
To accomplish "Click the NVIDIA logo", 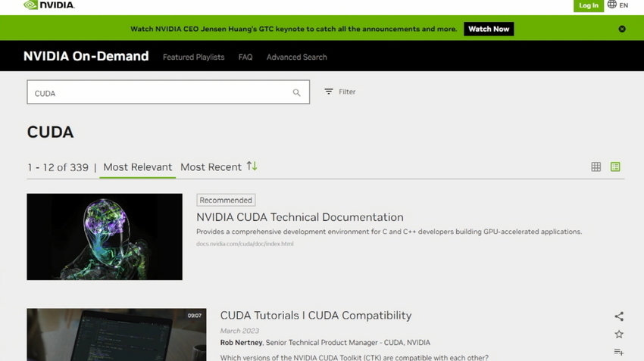I will pyautogui.click(x=49, y=5).
